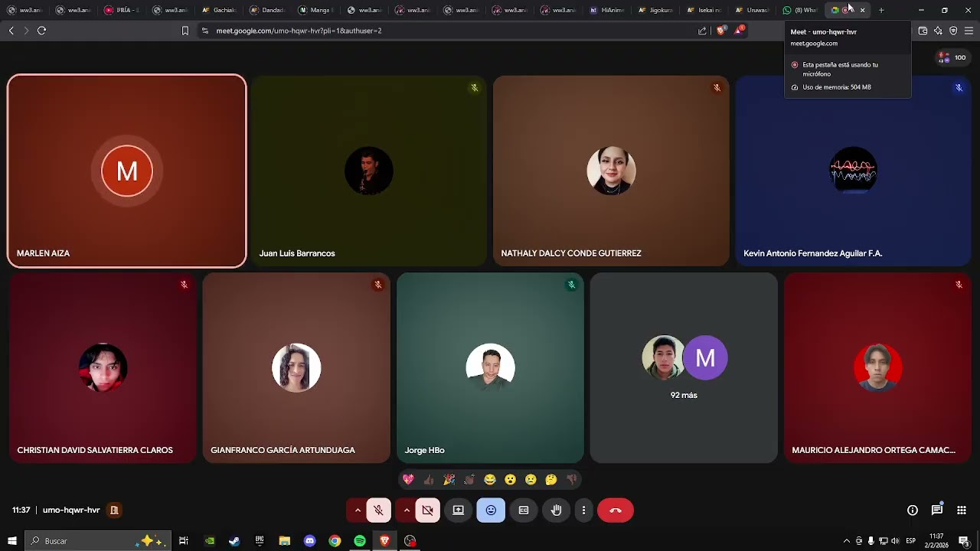Send the clapping hands reaction
This screenshot has width=980, height=551.
(469, 480)
